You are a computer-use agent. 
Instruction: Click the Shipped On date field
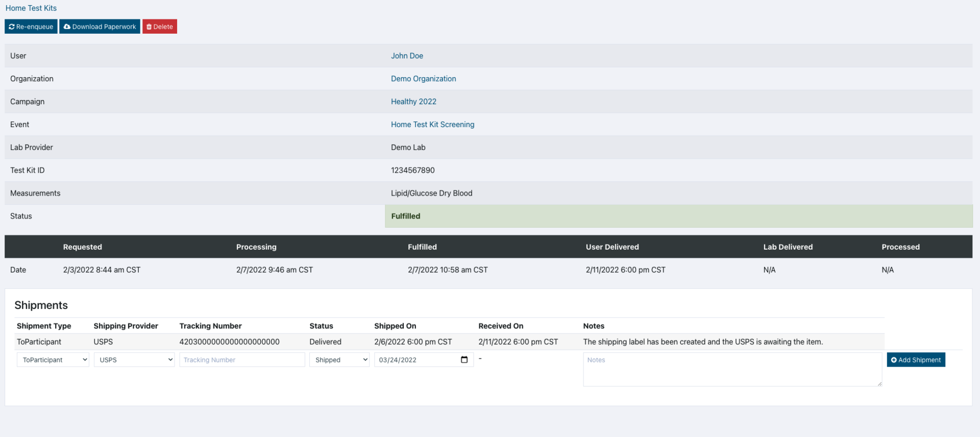point(416,360)
